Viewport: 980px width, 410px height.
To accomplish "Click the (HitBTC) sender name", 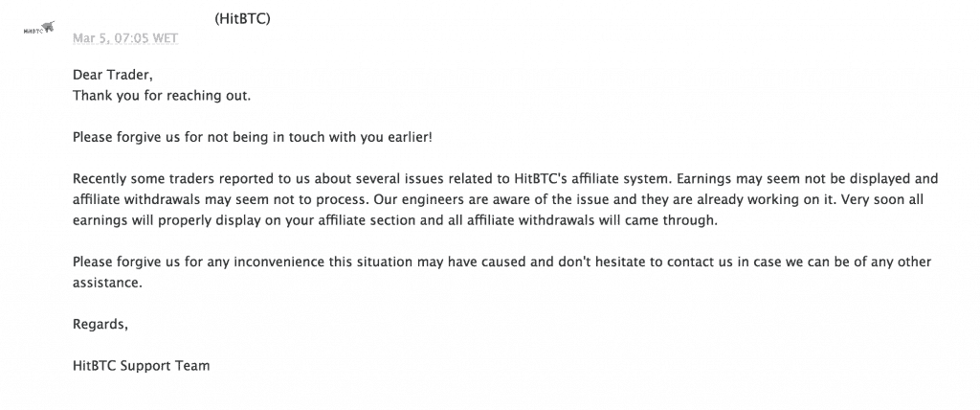I will tap(242, 19).
